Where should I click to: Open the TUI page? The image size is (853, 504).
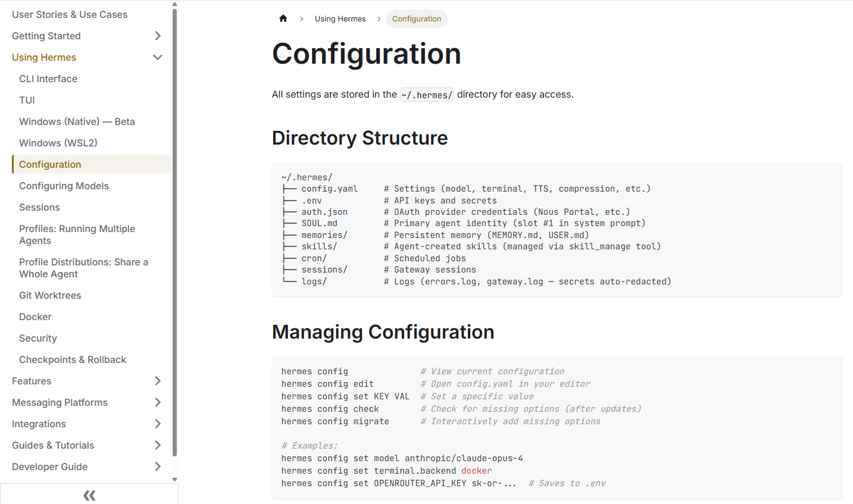click(27, 100)
